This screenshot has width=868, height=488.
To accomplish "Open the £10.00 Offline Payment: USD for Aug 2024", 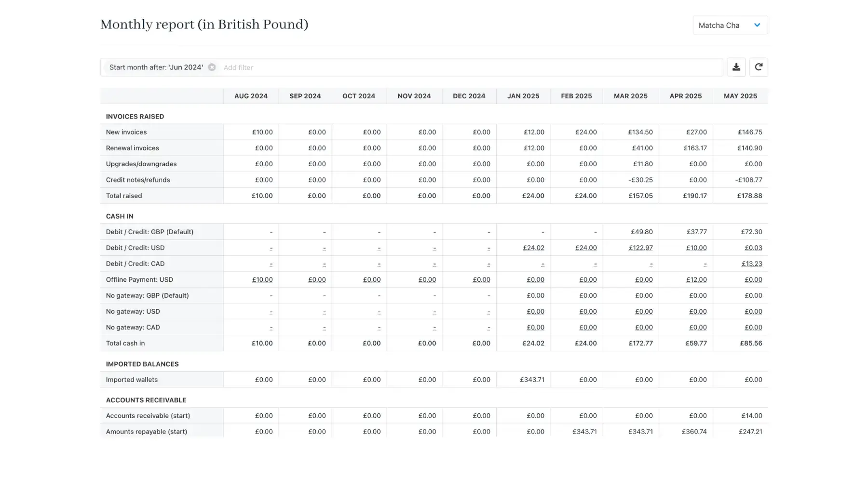I will [x=262, y=279].
